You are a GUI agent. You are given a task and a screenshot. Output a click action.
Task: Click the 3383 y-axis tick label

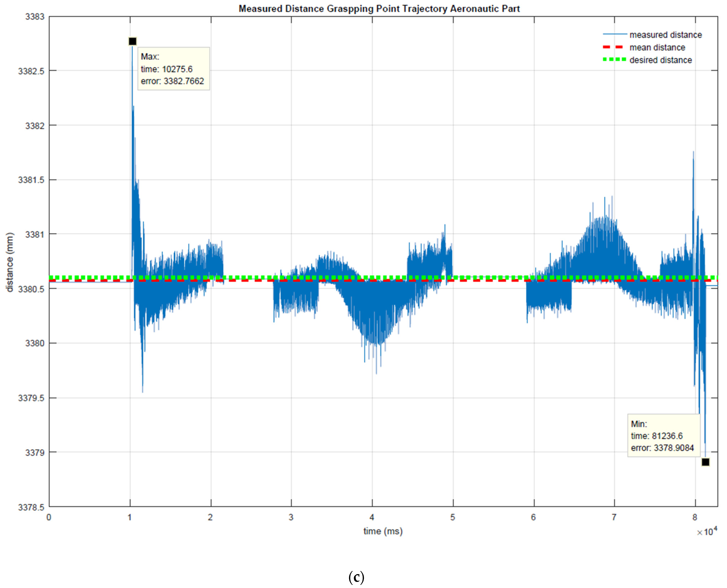[x=35, y=17]
